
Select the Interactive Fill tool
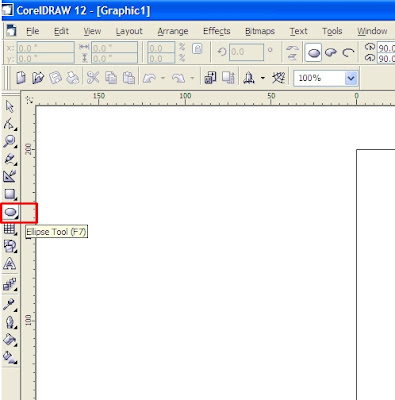(x=10, y=357)
